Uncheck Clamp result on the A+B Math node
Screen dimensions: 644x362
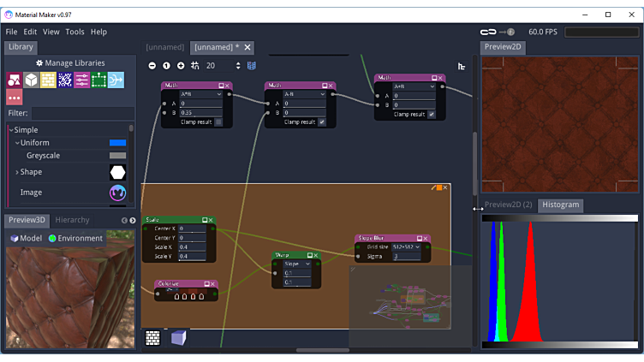coord(431,114)
